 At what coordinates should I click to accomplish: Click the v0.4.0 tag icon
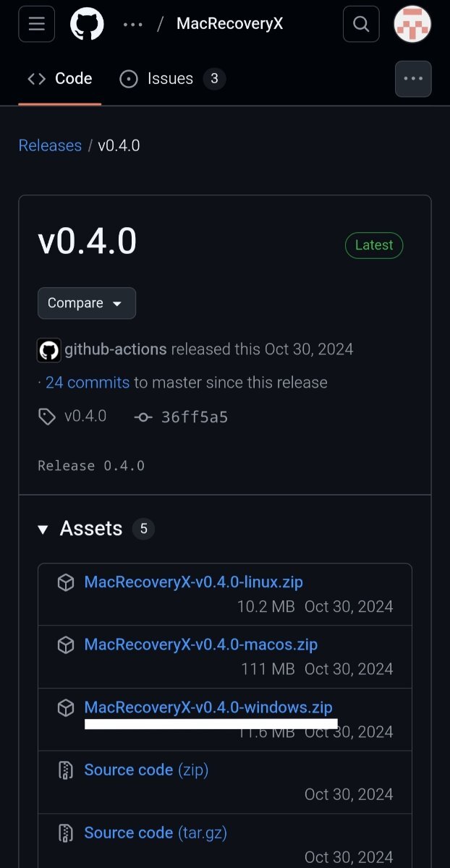(x=47, y=417)
